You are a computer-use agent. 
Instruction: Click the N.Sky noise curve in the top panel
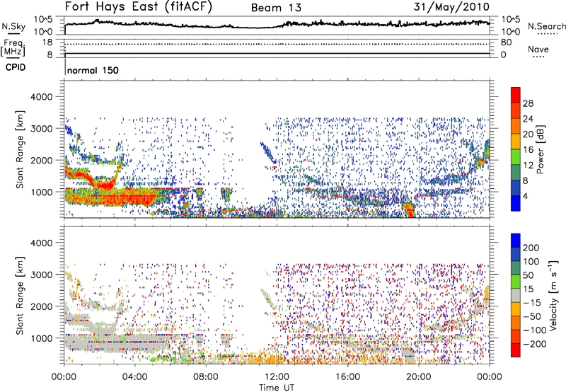[x=277, y=25]
